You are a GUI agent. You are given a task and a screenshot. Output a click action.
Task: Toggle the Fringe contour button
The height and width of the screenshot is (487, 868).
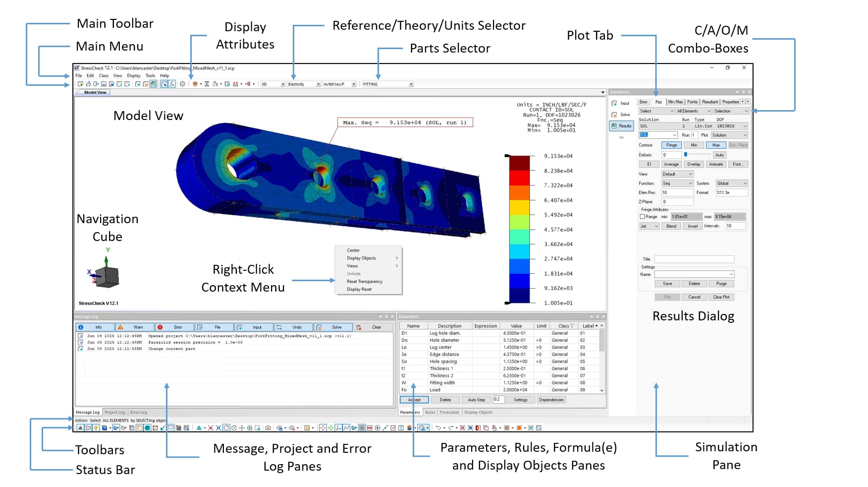click(x=671, y=145)
